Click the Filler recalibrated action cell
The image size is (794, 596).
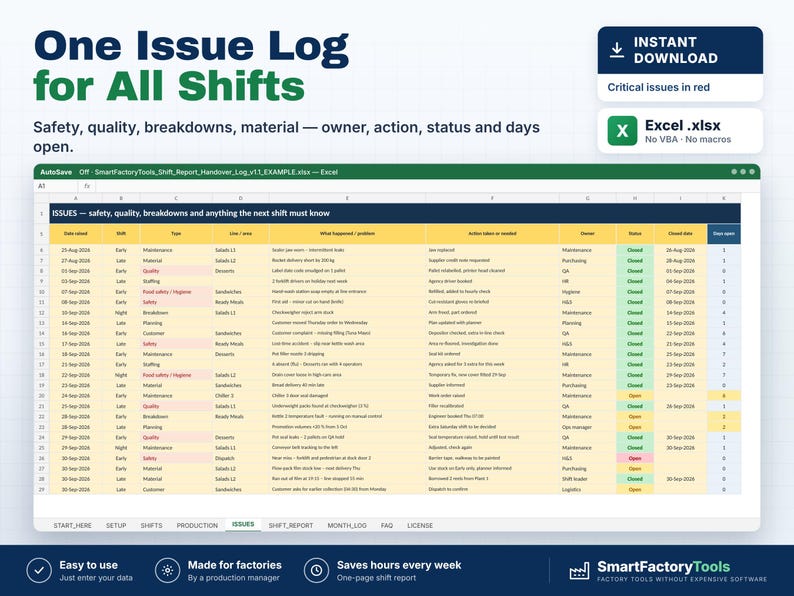492,406
